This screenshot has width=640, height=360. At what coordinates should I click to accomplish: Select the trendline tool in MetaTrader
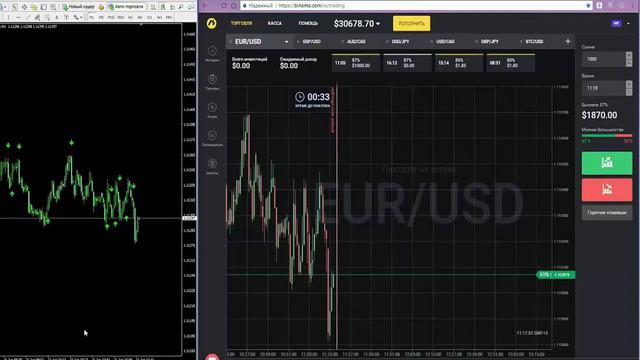click(x=27, y=17)
